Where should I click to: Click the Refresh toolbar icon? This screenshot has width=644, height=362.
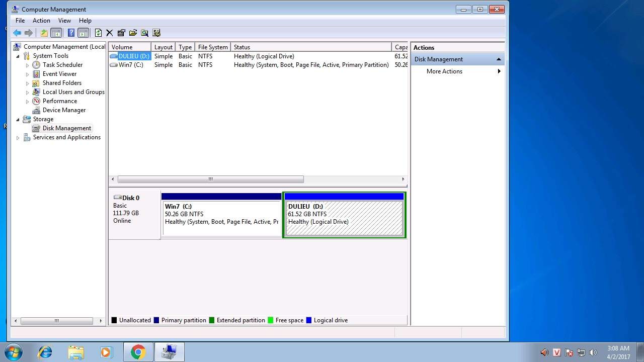tap(98, 33)
